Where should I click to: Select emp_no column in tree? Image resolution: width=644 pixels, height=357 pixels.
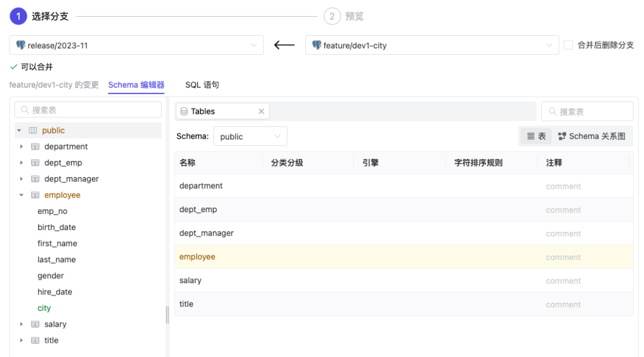52,212
